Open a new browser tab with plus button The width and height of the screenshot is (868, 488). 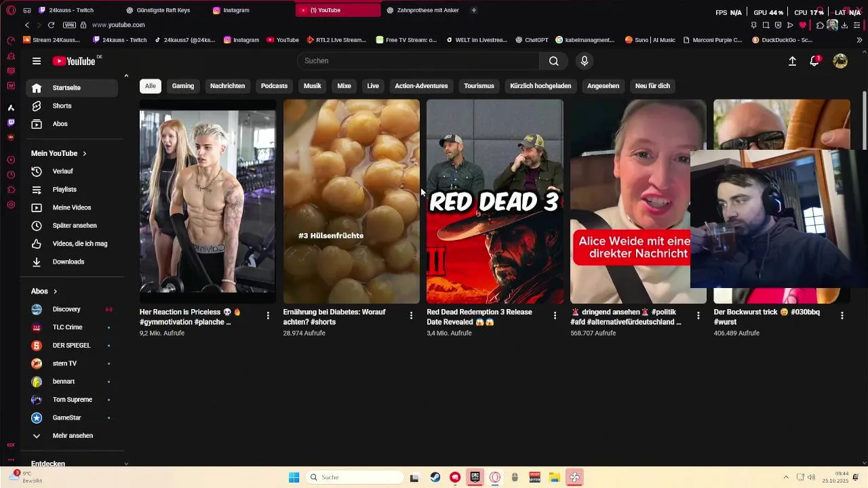[x=473, y=10]
